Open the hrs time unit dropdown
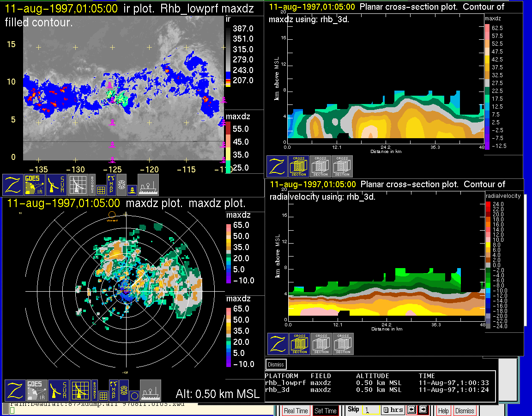 pyautogui.click(x=393, y=410)
